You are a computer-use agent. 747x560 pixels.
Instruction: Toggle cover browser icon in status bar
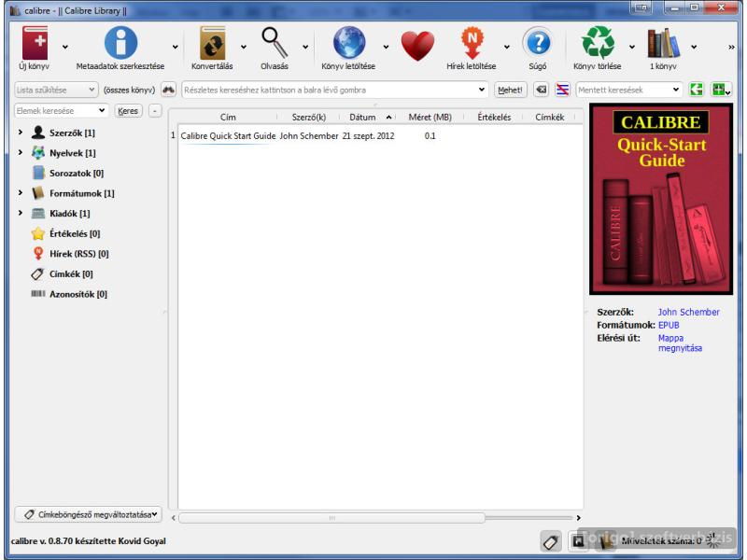coord(578,541)
